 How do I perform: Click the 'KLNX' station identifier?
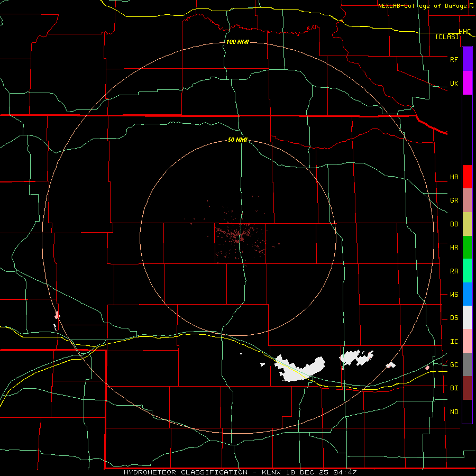click(x=271, y=472)
